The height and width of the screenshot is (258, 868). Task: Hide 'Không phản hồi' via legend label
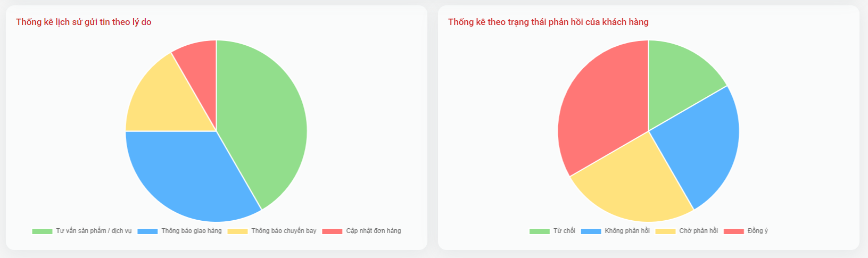tap(627, 231)
